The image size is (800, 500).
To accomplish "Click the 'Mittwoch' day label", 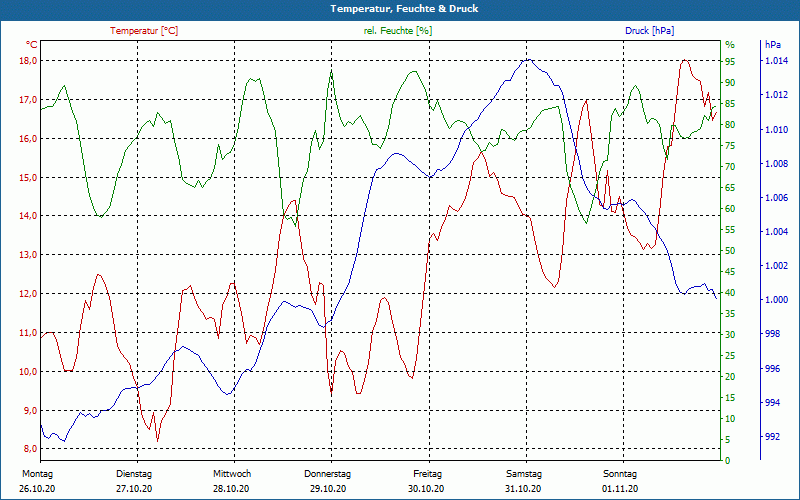I will (232, 474).
